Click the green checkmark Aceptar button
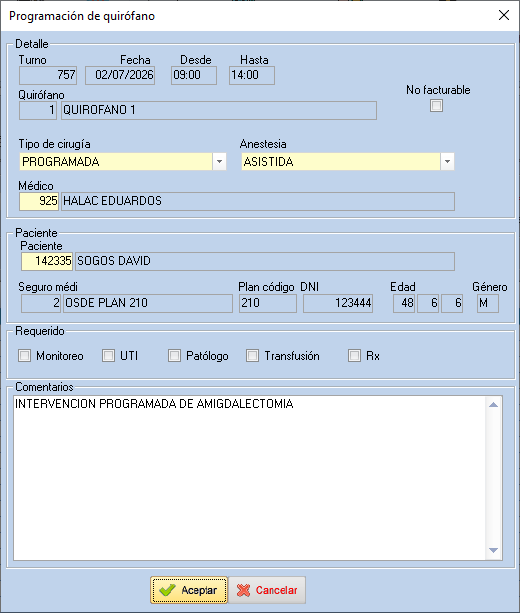The width and height of the screenshot is (520, 613). coord(189,590)
